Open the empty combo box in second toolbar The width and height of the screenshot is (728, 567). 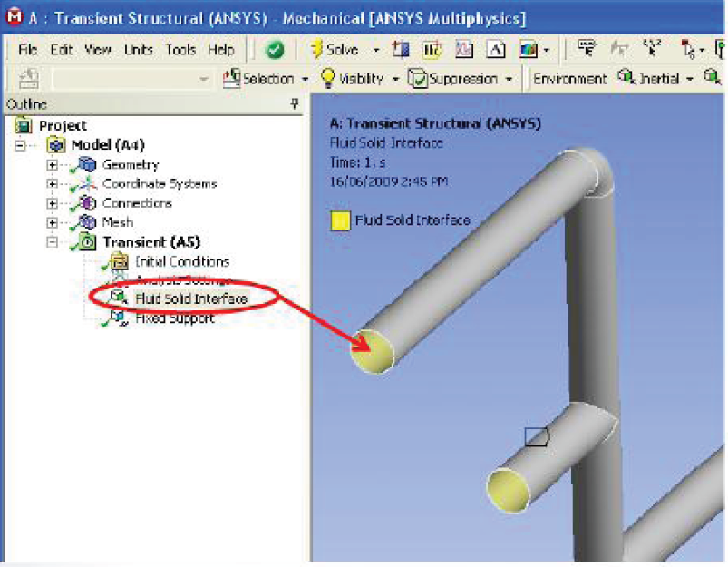click(131, 79)
